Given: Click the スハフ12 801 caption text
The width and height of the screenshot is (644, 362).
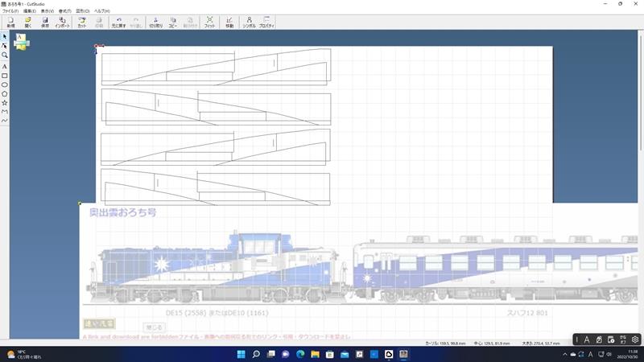Looking at the screenshot, I should pyautogui.click(x=527, y=313).
